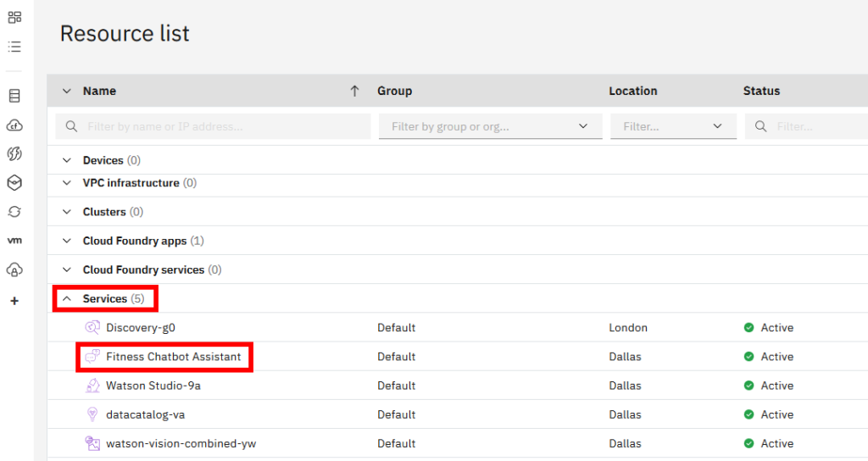Click the Fitness Chatbot Assistant icon
The width and height of the screenshot is (868, 461).
(x=92, y=357)
